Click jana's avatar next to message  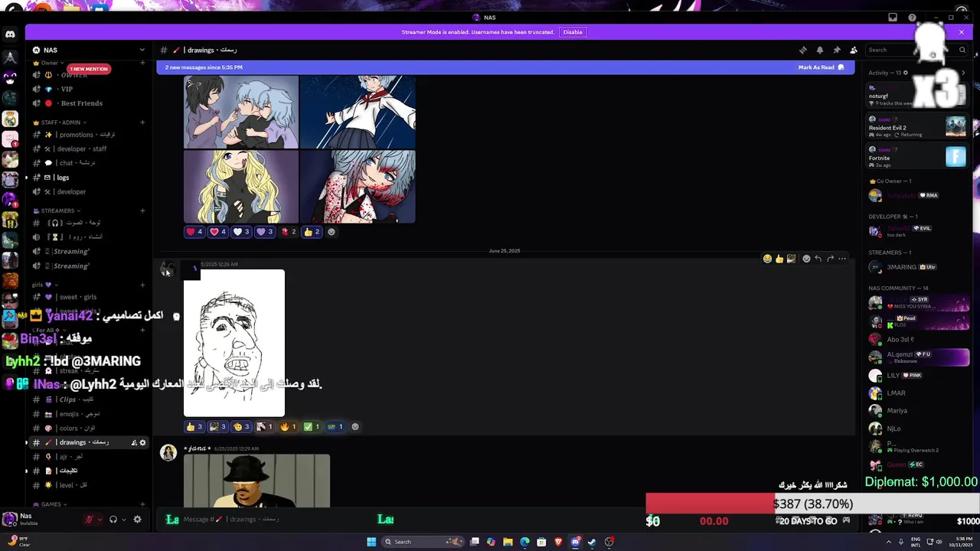[x=168, y=452]
